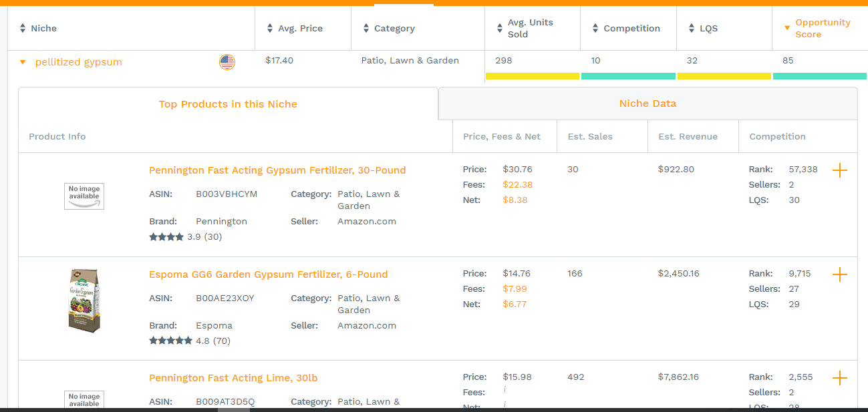Add Pennington Fast Acting Lime with plus icon

click(840, 378)
